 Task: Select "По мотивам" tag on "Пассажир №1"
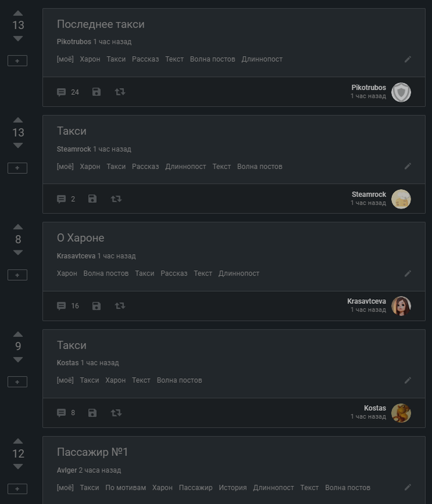pos(125,487)
